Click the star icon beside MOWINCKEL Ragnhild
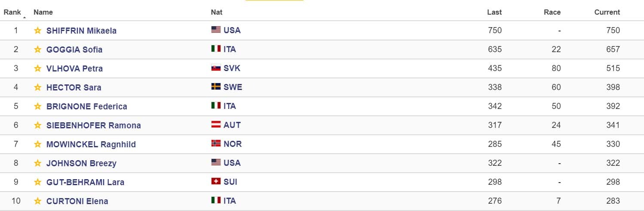 pos(38,144)
